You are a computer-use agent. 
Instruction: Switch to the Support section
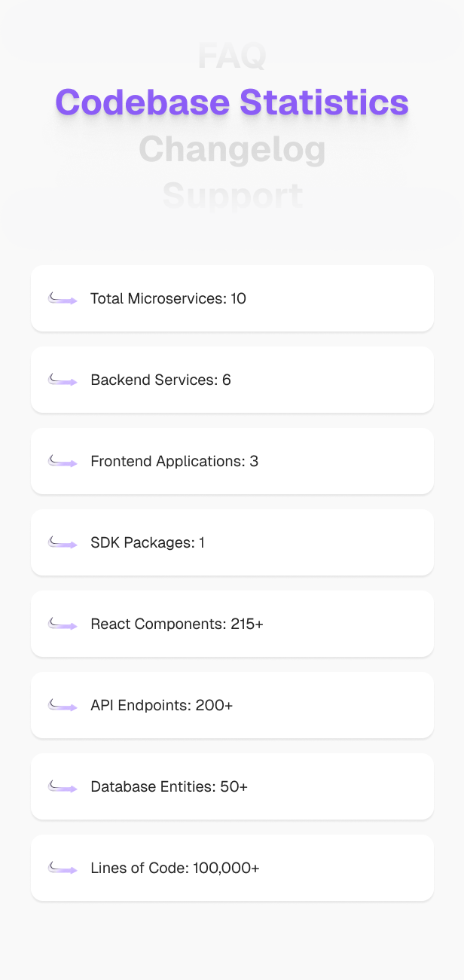[232, 196]
